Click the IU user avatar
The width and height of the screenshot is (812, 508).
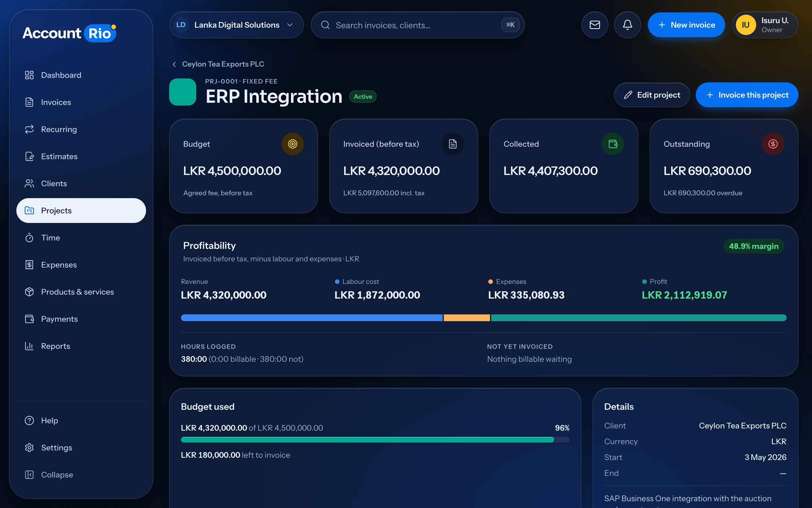(x=745, y=25)
